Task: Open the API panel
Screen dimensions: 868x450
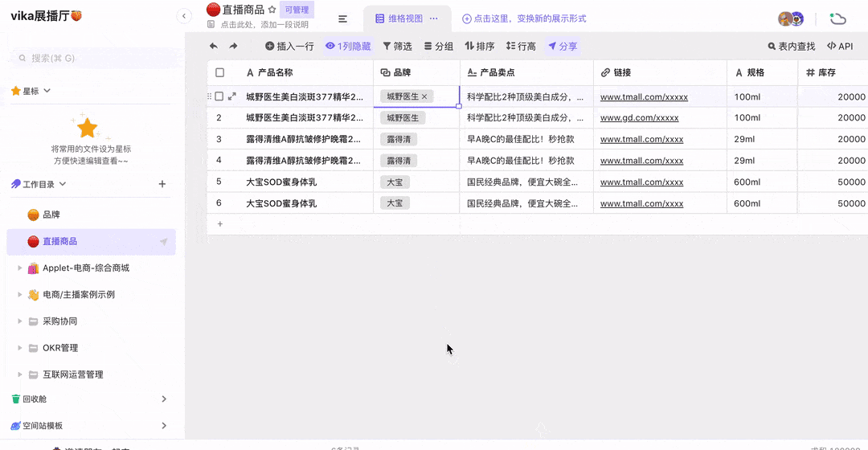Action: pos(840,47)
